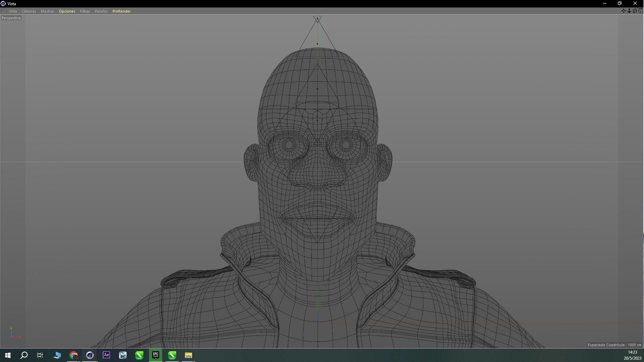Screen dimensions: 644x362
Task: Open the Mostrar menu
Action: coord(47,11)
